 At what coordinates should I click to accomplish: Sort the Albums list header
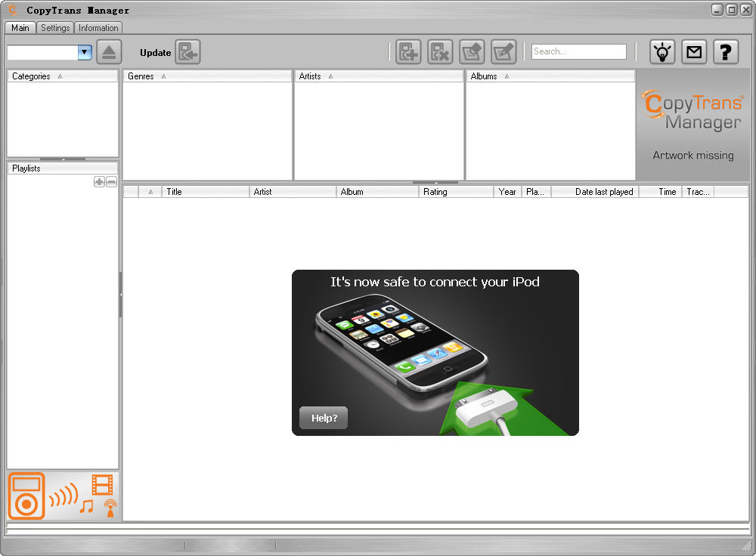550,76
